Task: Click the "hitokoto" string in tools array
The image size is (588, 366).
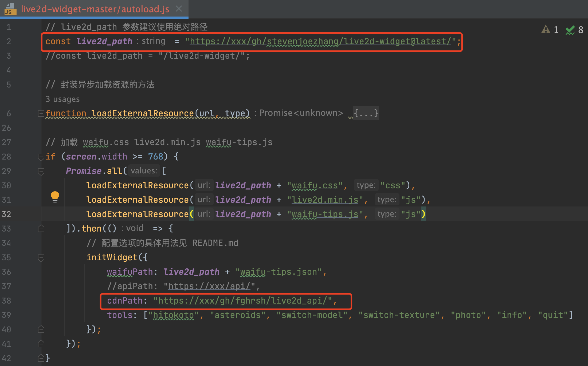Action: (173, 315)
